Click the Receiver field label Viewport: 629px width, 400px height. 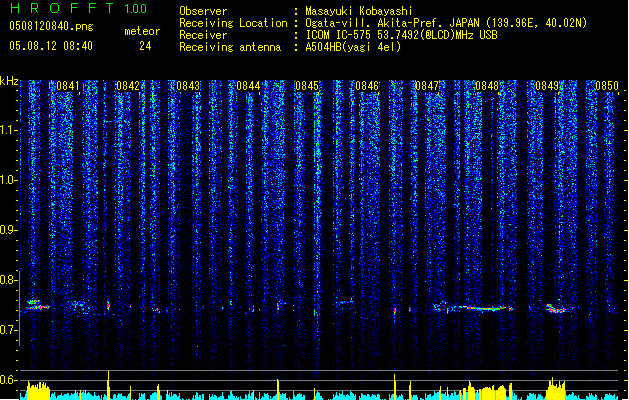point(203,35)
